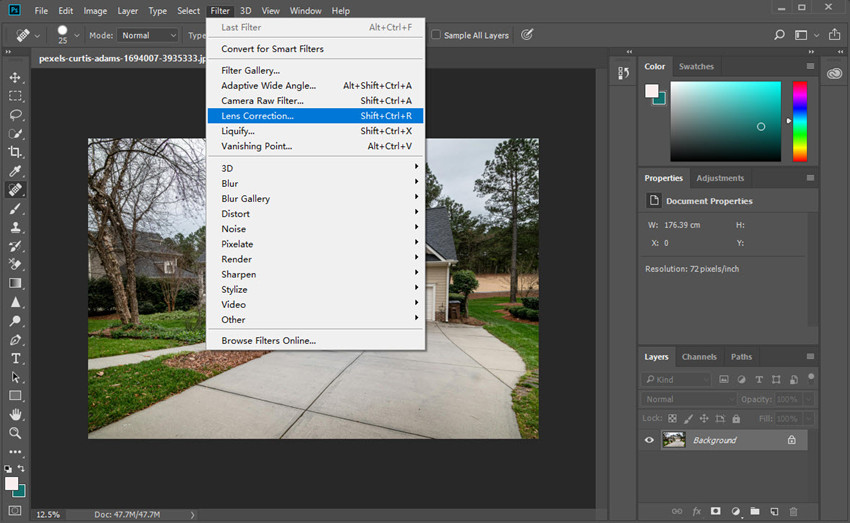850x523 pixels.
Task: Switch to the Swatches tab
Action: click(x=696, y=66)
